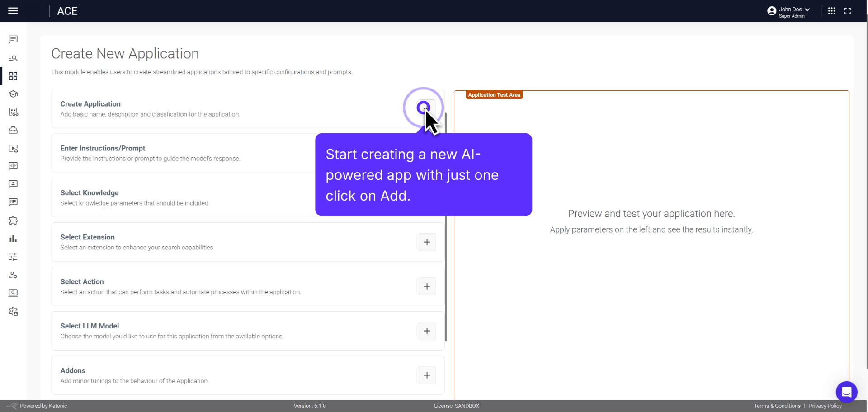Open the chat support bubble at bottom right

847,392
